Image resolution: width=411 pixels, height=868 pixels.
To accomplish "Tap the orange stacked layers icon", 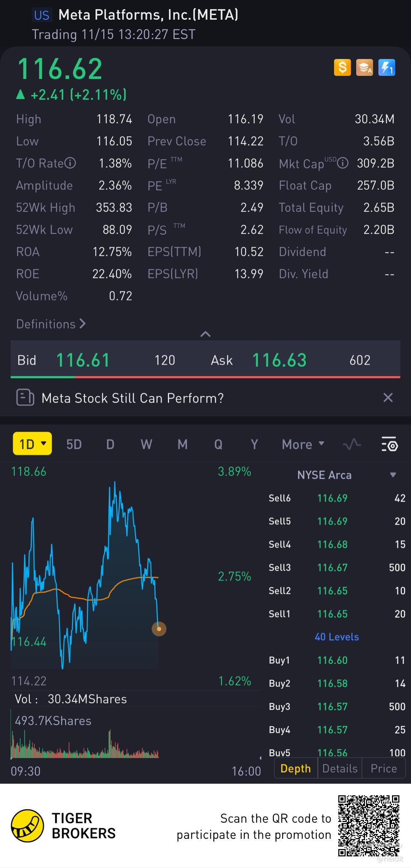I will coord(365,68).
